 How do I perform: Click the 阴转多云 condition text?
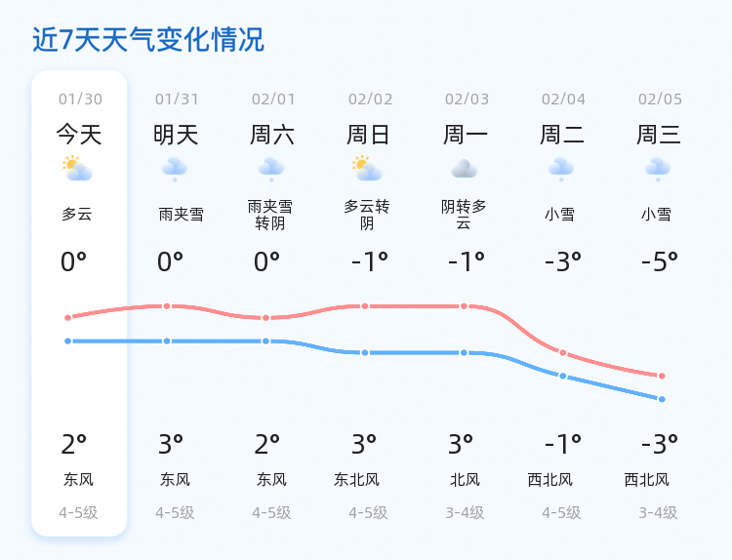point(464,215)
